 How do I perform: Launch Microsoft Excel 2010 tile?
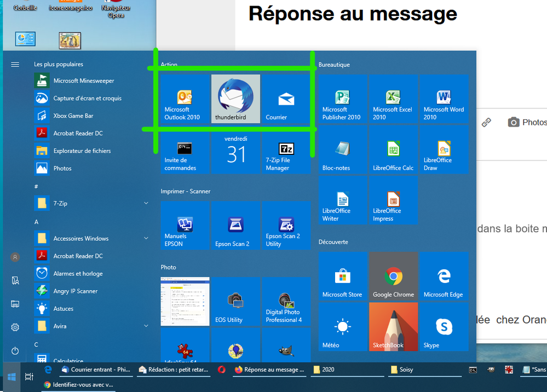[394, 99]
